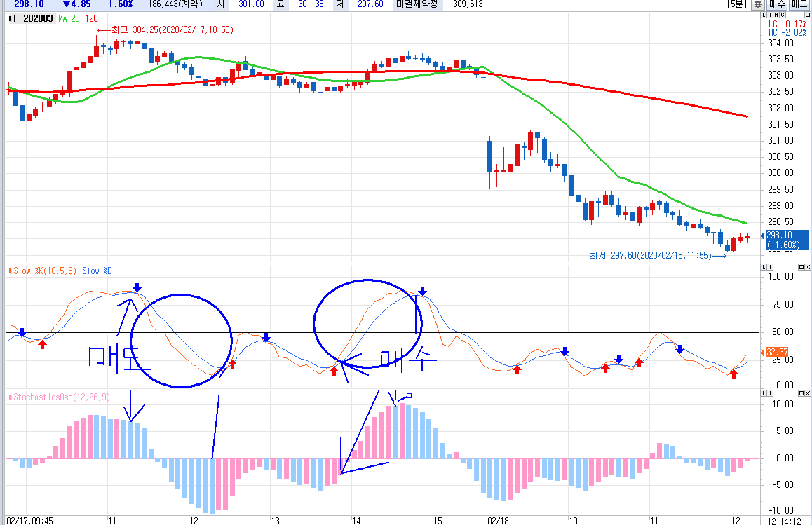Select the 미결제약정 open interest label
The image size is (812, 525).
tap(418, 4)
